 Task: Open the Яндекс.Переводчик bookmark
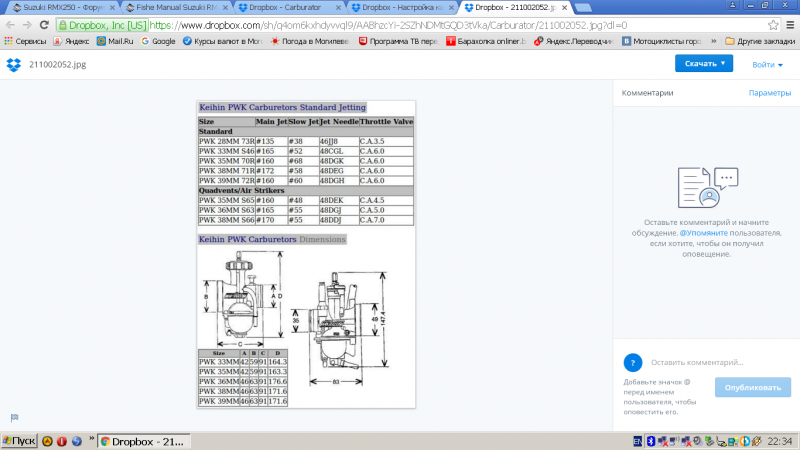(573, 41)
